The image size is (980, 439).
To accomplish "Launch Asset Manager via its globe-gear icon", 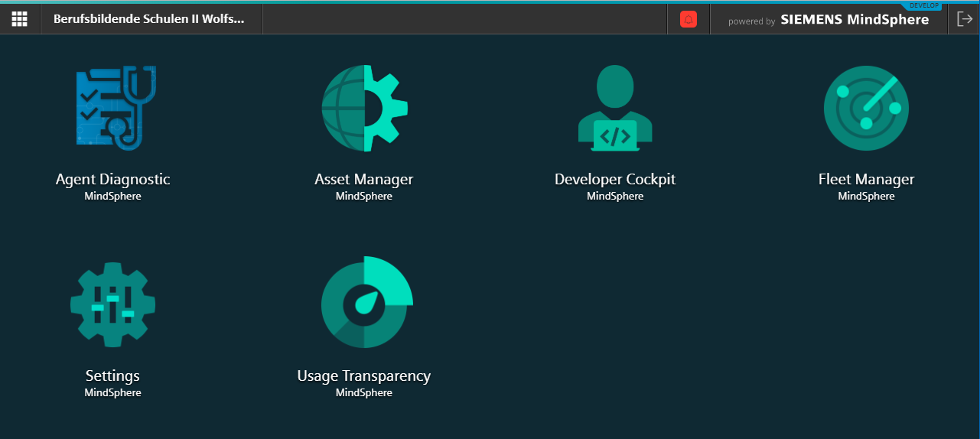I will (x=364, y=108).
